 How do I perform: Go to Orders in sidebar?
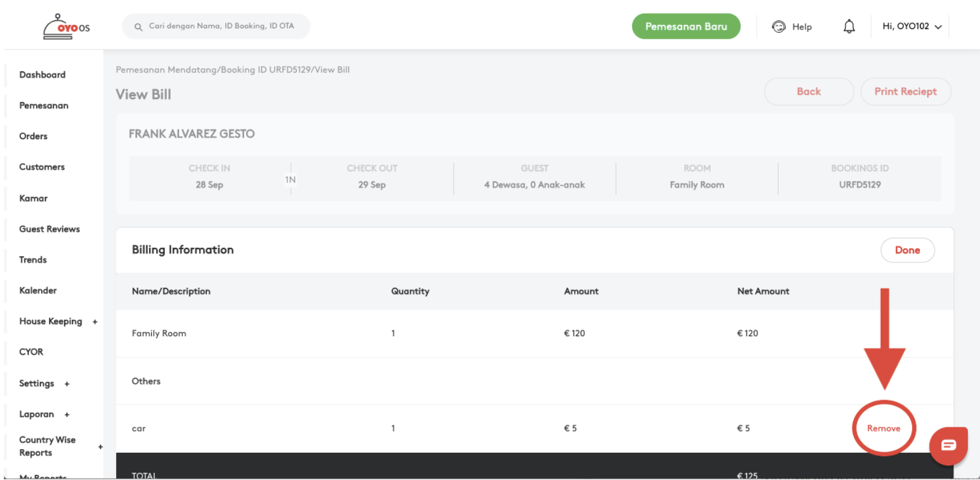pos(33,137)
